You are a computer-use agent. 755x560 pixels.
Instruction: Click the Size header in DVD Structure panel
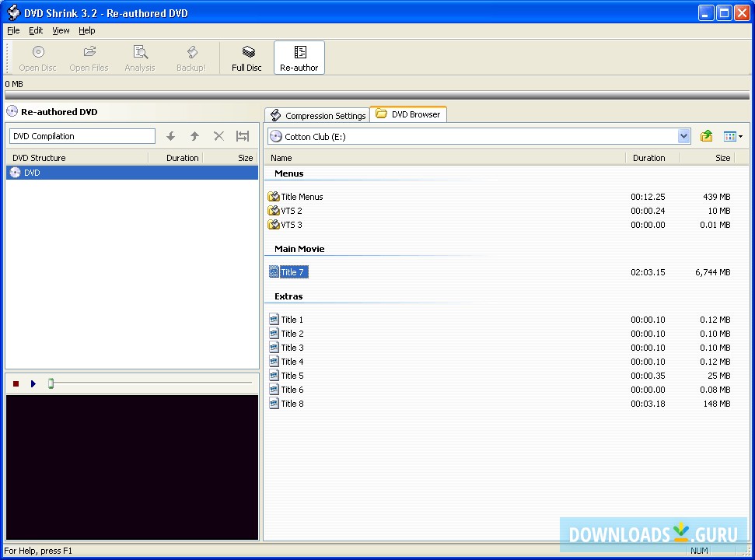click(x=230, y=158)
